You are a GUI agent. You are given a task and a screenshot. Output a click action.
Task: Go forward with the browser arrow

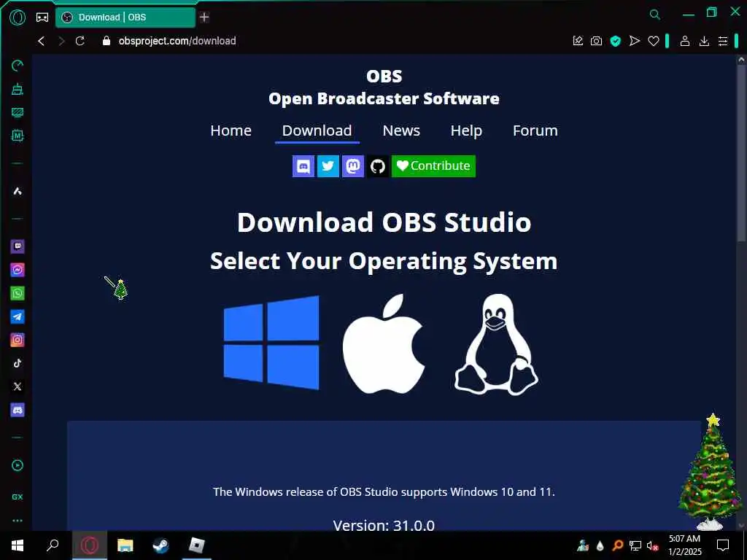coord(61,41)
